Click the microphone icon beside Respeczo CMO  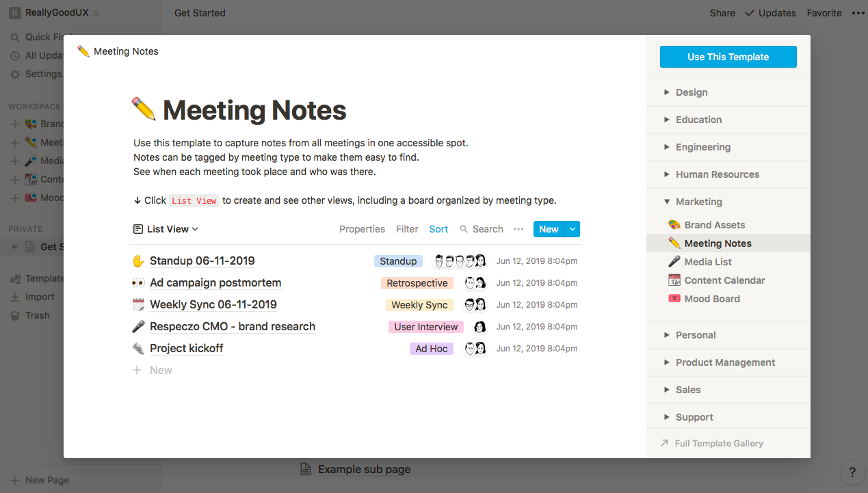pos(138,327)
